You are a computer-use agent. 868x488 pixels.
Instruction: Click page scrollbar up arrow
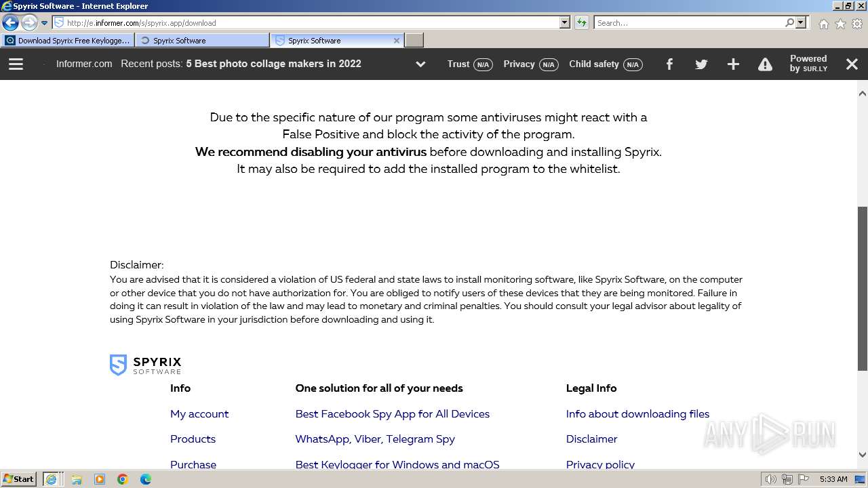863,93
